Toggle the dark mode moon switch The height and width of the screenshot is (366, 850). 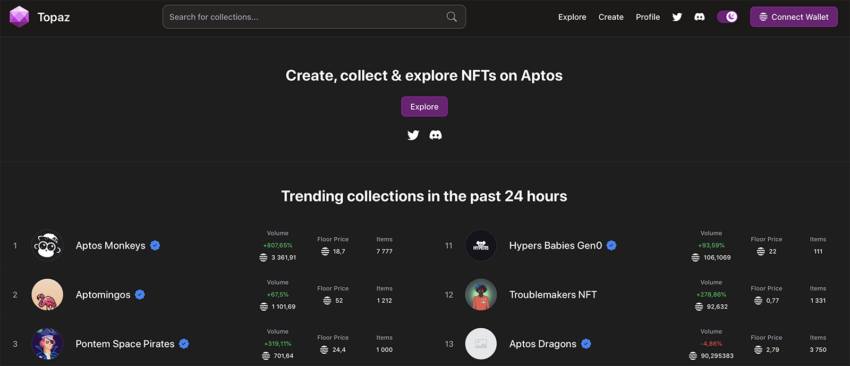coord(727,17)
